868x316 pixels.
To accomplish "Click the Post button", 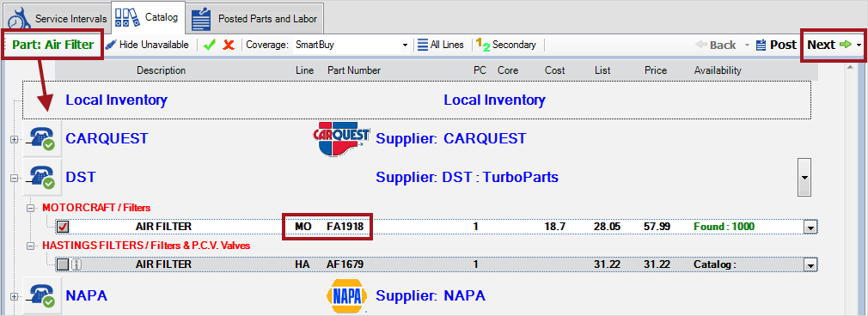I will (x=775, y=45).
